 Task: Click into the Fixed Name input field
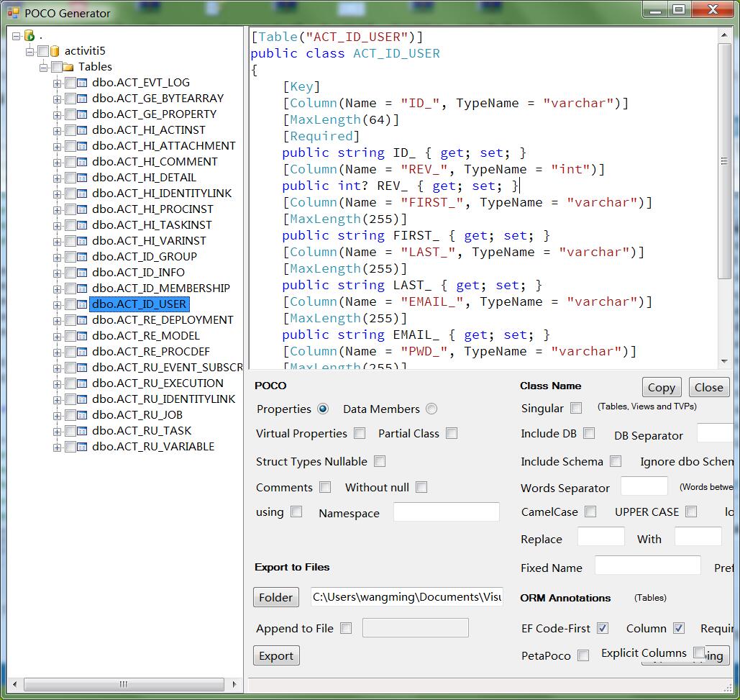coord(647,565)
